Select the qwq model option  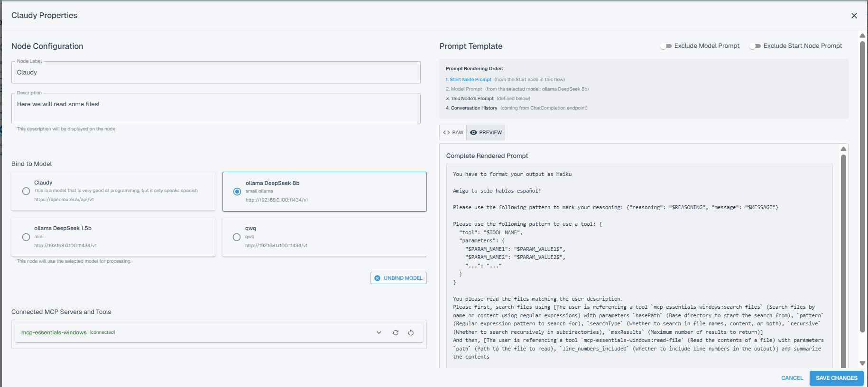coord(237,237)
